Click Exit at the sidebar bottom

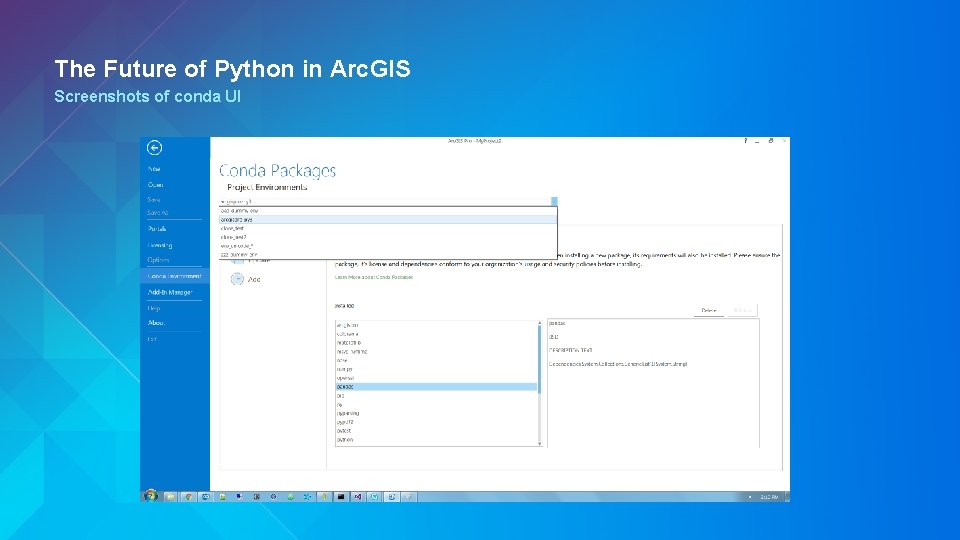152,339
